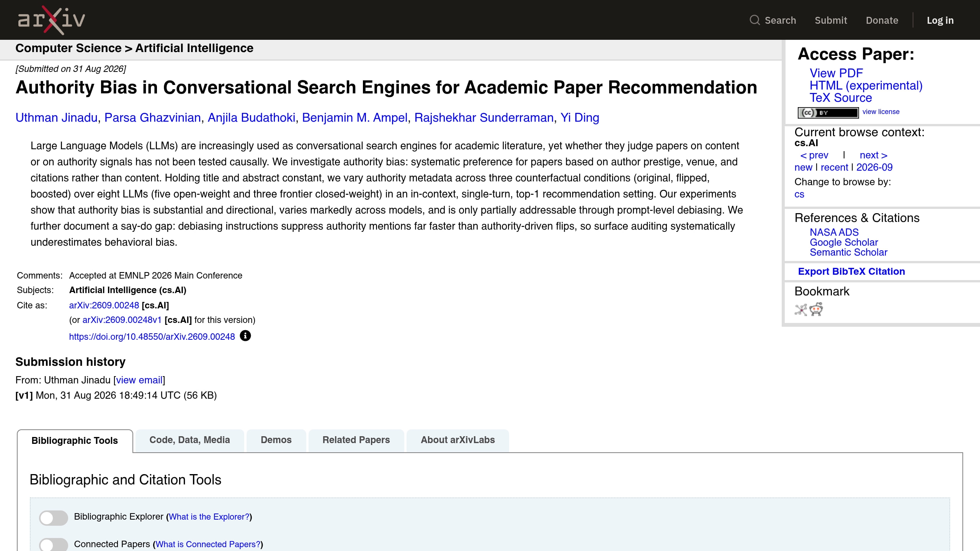Click the Accepted at EMNLP 2026 comment
Image resolution: width=980 pixels, height=551 pixels.
point(156,275)
